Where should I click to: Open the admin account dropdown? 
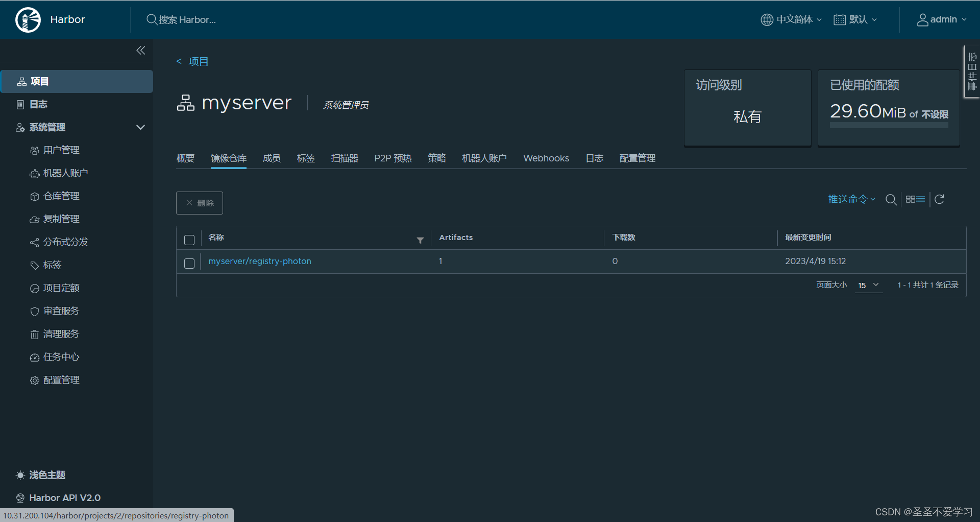pyautogui.click(x=942, y=19)
